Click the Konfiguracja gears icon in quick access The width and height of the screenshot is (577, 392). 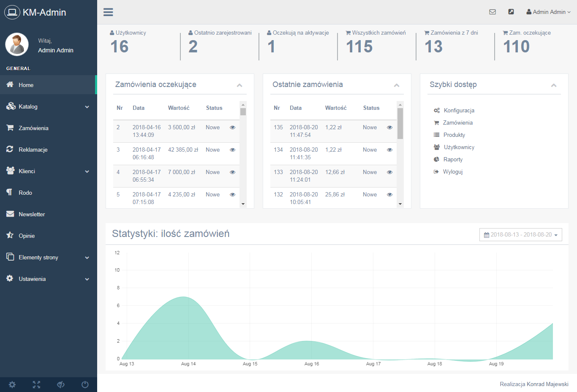[437, 110]
